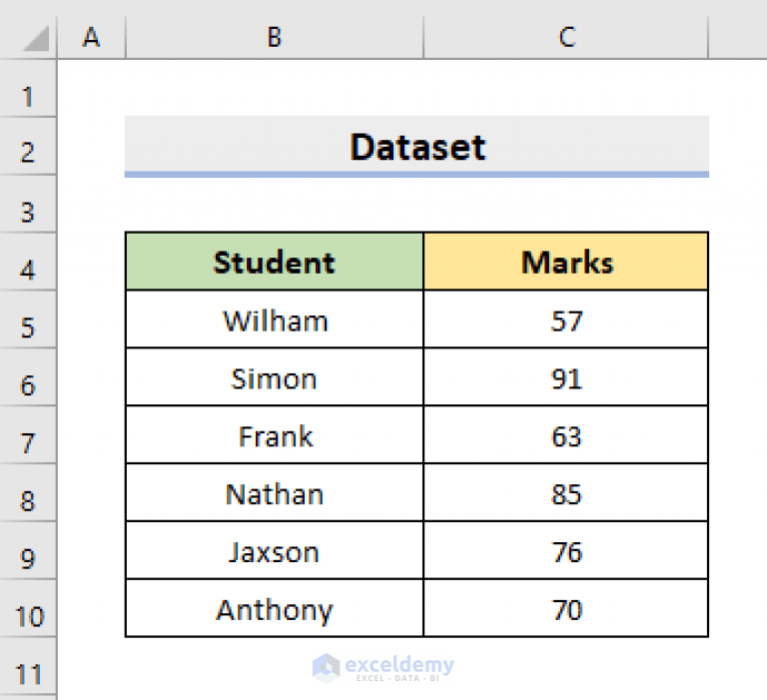Select the marks cell with 70
The height and width of the screenshot is (700, 767).
click(566, 608)
